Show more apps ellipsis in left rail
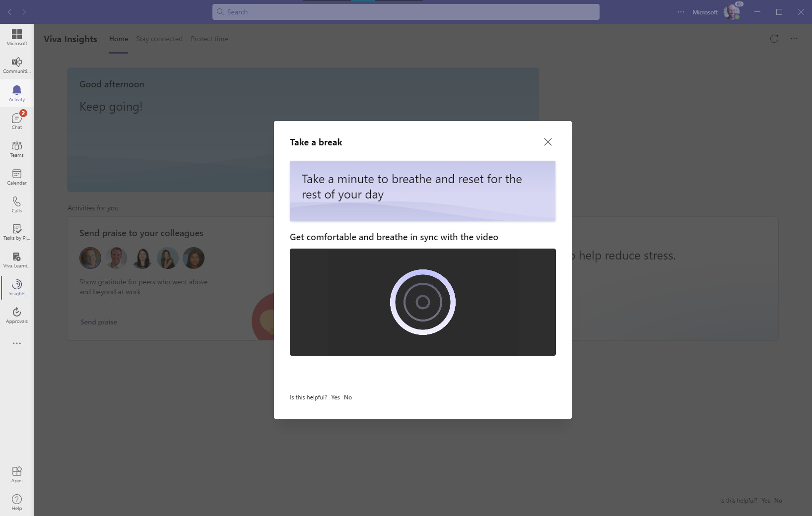 click(17, 343)
